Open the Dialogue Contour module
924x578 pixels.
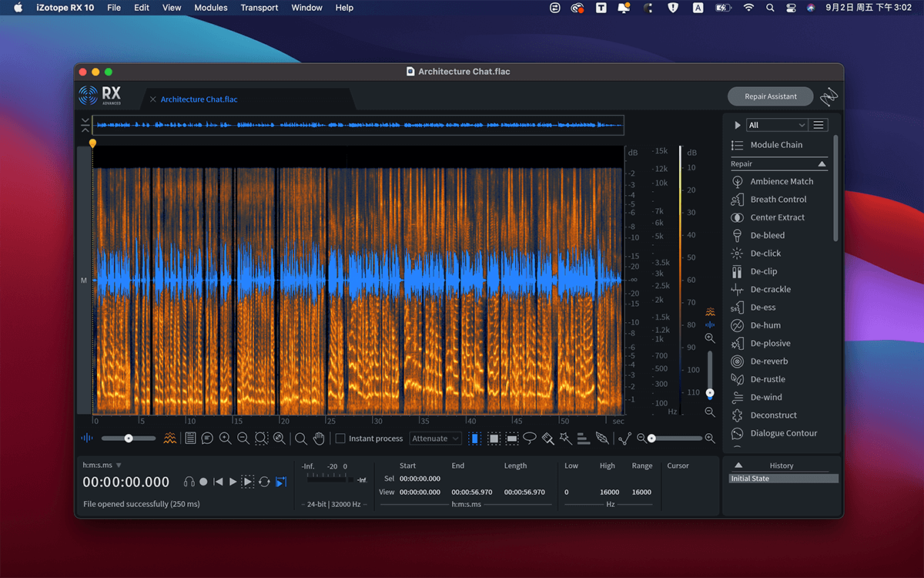point(774,433)
